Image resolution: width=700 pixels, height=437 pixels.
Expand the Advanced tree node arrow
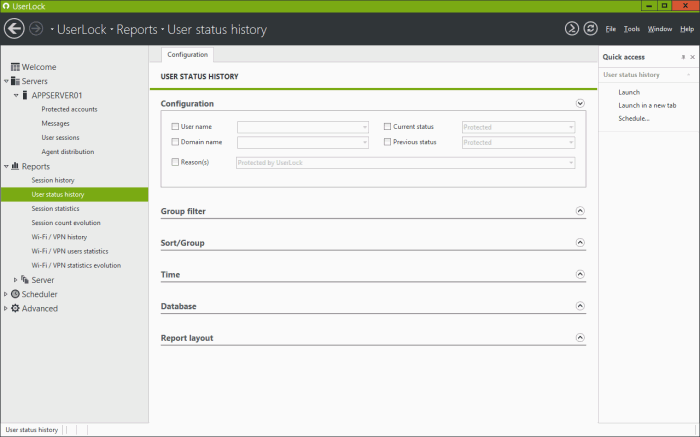(6, 308)
